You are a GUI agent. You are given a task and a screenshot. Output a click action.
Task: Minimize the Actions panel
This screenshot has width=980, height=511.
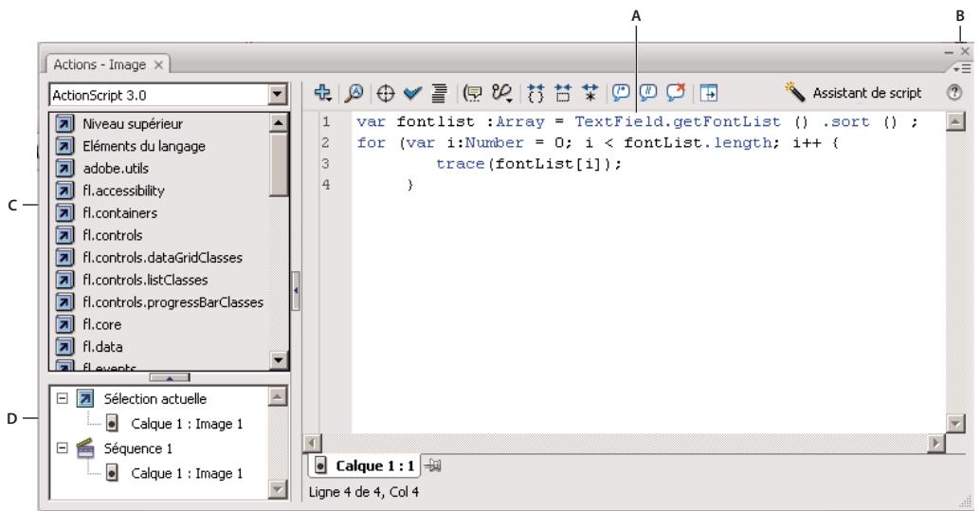point(950,52)
